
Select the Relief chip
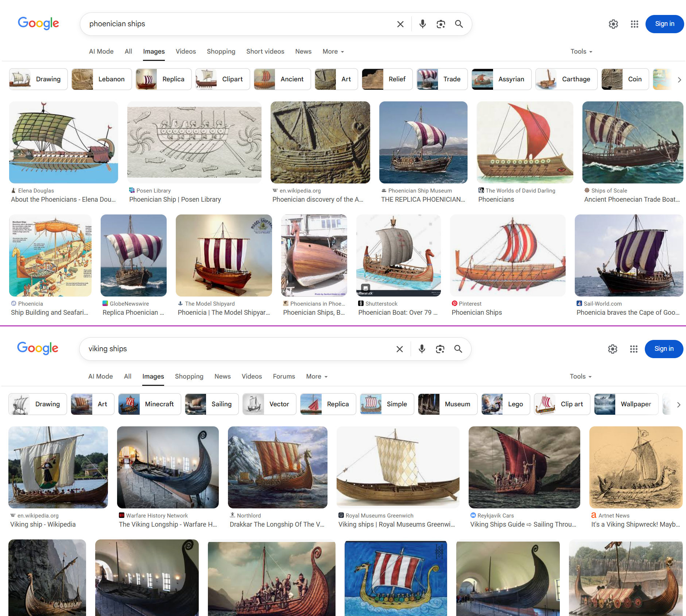coord(387,79)
